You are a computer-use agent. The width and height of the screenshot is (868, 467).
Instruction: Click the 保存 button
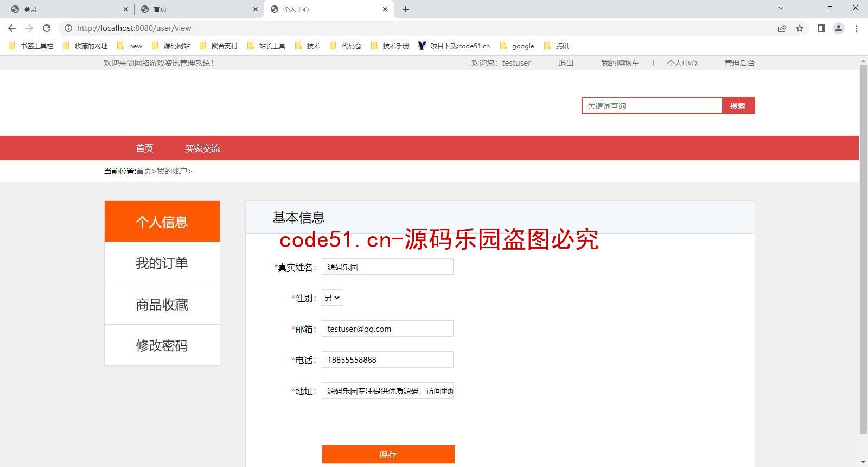(x=388, y=455)
